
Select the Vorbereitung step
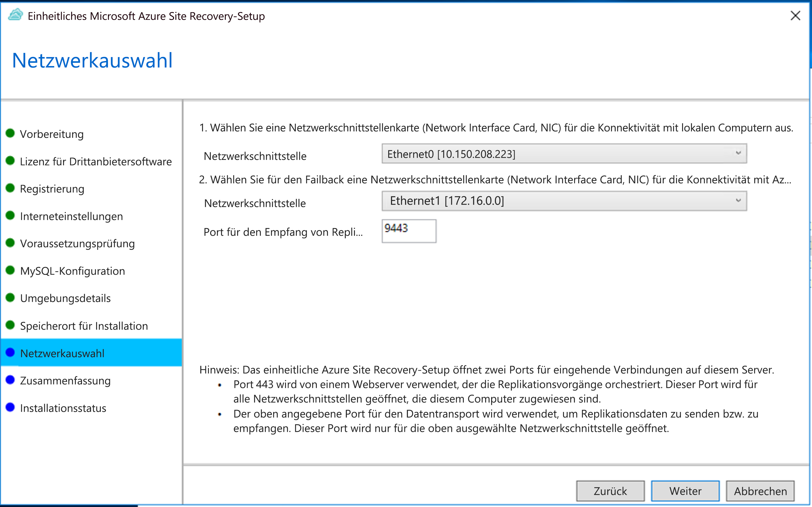tap(52, 134)
